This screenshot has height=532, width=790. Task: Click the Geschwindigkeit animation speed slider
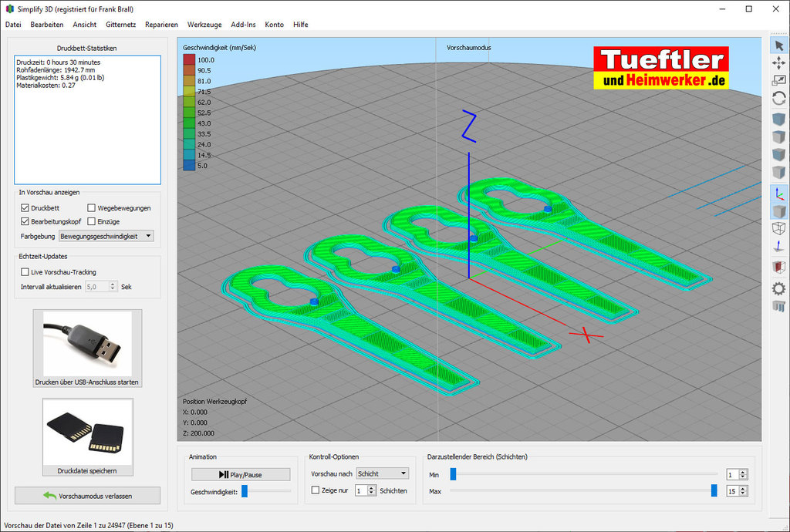(x=245, y=490)
